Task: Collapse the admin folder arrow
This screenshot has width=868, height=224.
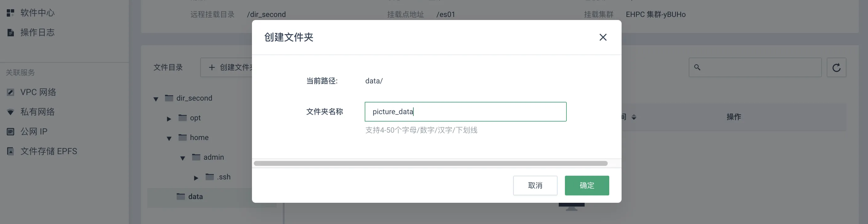Action: click(183, 158)
